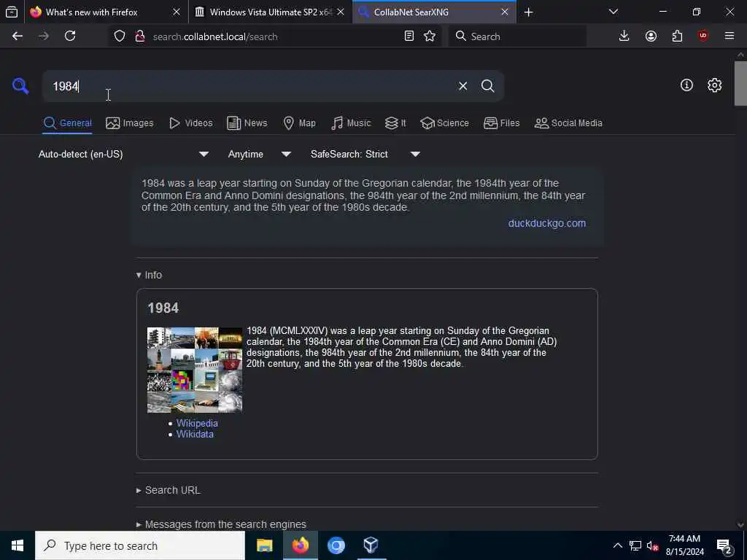
Task: Bookmark this page with star icon
Action: [x=429, y=36]
